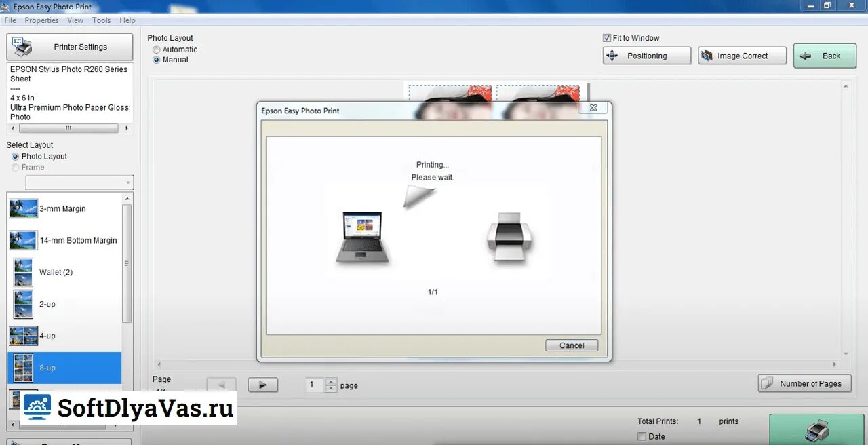Image resolution: width=868 pixels, height=445 pixels.
Task: Choose the Wallet (2) layout thumbnail
Action: coord(23,272)
